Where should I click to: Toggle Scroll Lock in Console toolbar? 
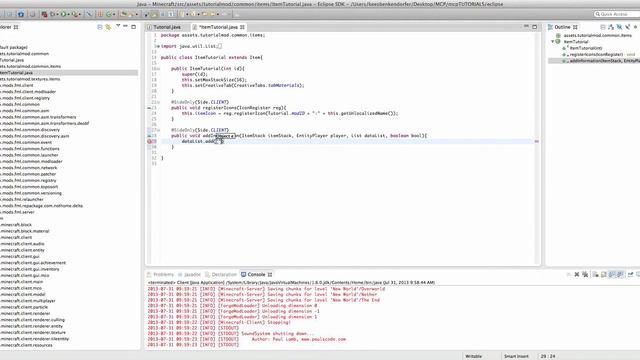point(604,274)
